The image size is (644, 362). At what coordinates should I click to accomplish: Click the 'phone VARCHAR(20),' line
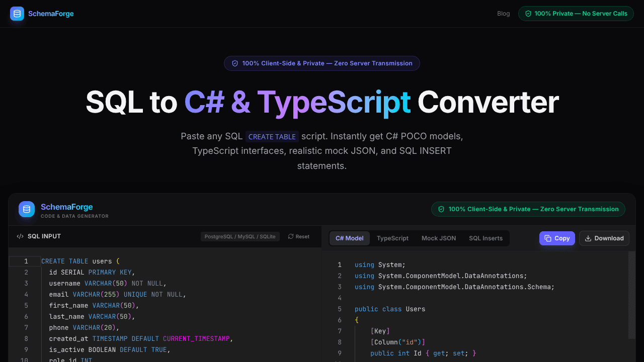84,328
